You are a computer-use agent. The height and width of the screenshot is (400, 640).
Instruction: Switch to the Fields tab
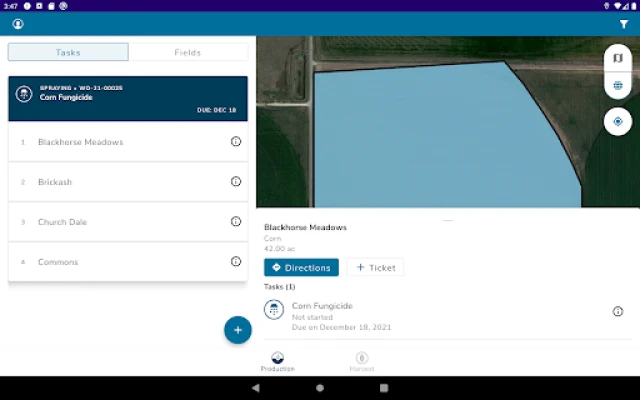[188, 53]
